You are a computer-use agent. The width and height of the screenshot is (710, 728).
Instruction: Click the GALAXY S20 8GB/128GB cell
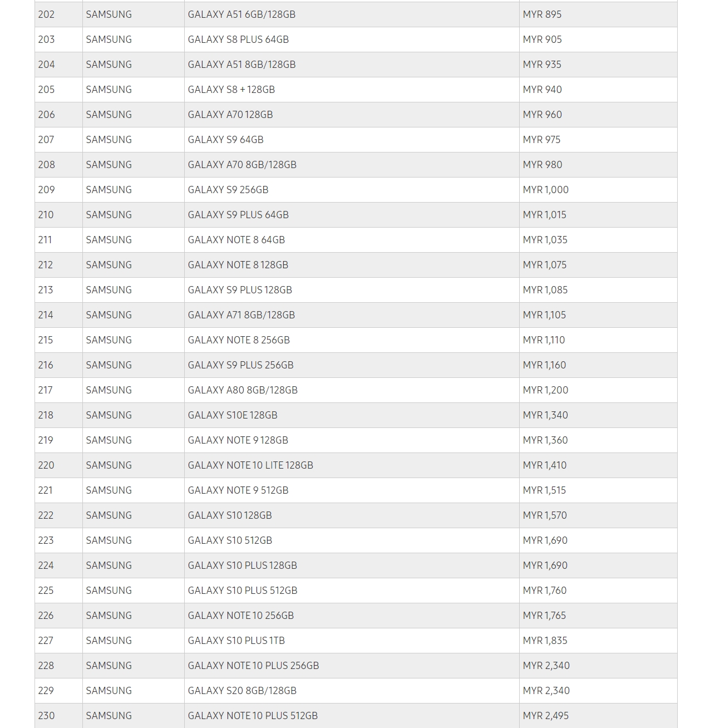pyautogui.click(x=242, y=691)
